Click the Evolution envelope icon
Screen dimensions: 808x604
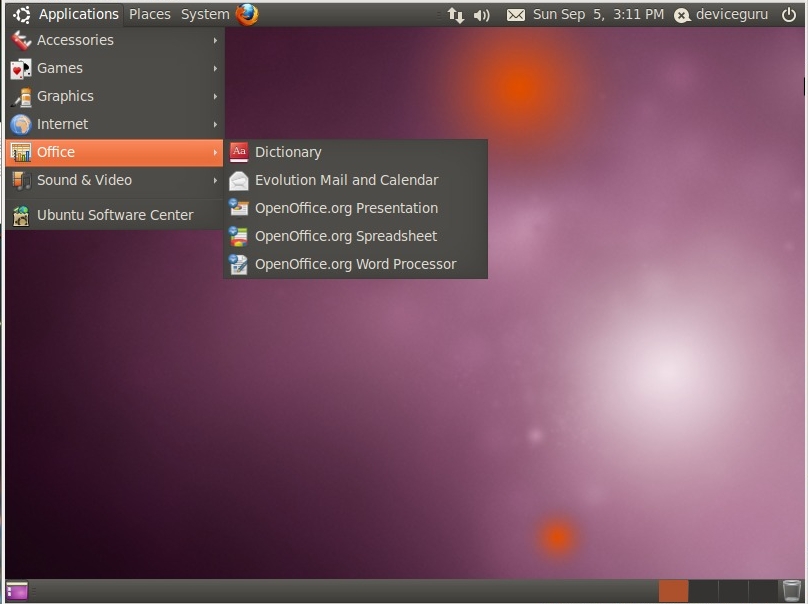point(239,180)
